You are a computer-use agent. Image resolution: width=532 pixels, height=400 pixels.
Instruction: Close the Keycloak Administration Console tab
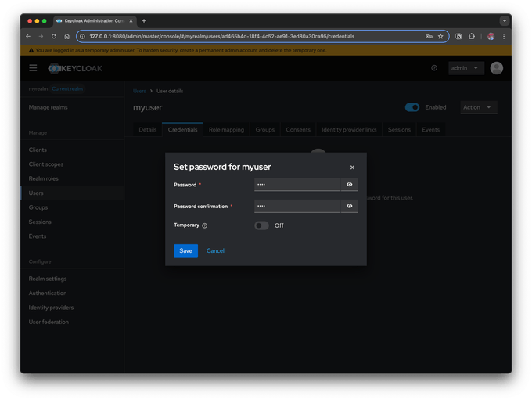point(131,20)
